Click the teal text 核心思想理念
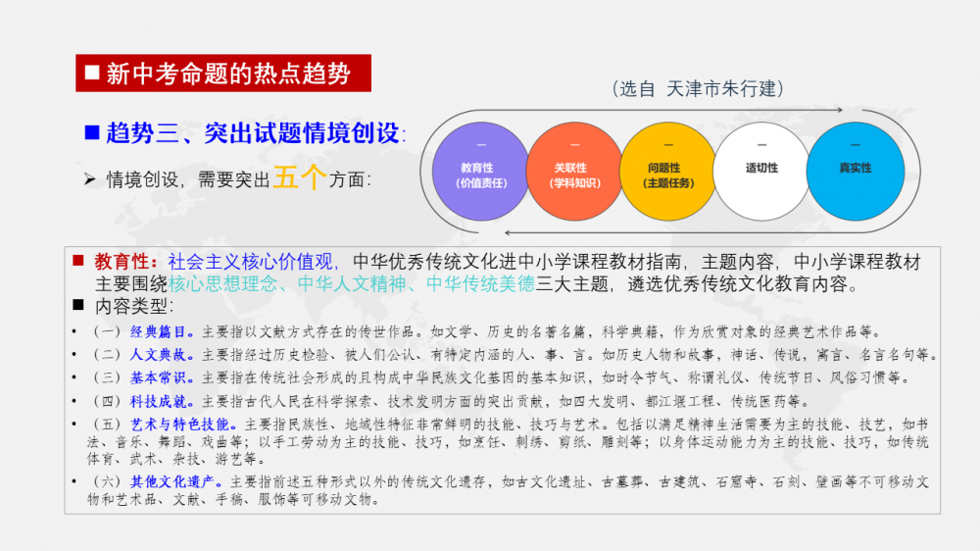 click(222, 284)
